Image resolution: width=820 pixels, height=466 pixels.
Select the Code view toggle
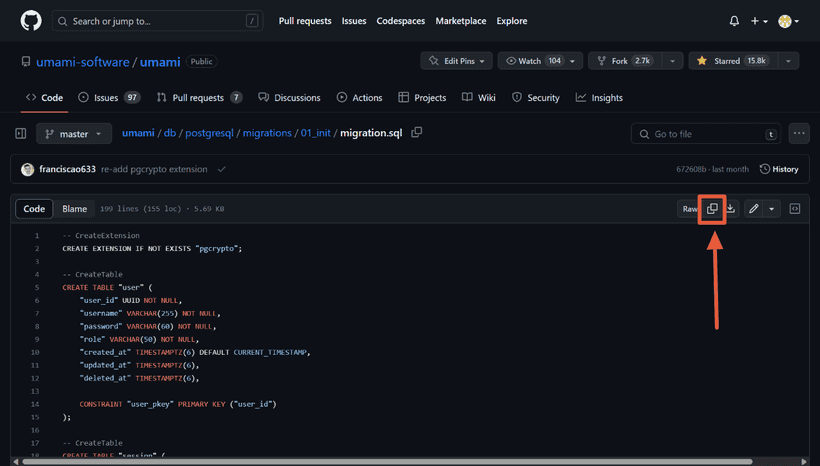34,209
